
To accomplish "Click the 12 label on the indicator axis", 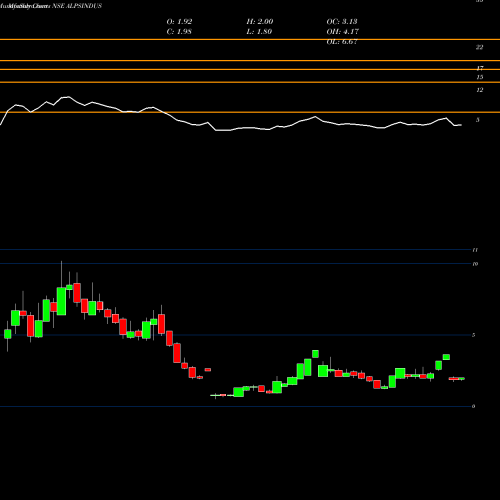I will coord(479,90).
